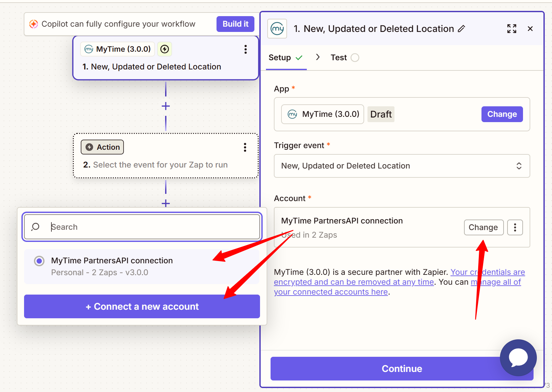552x392 pixels.
Task: Rename the step with the pencil edit icon
Action: 461,29
